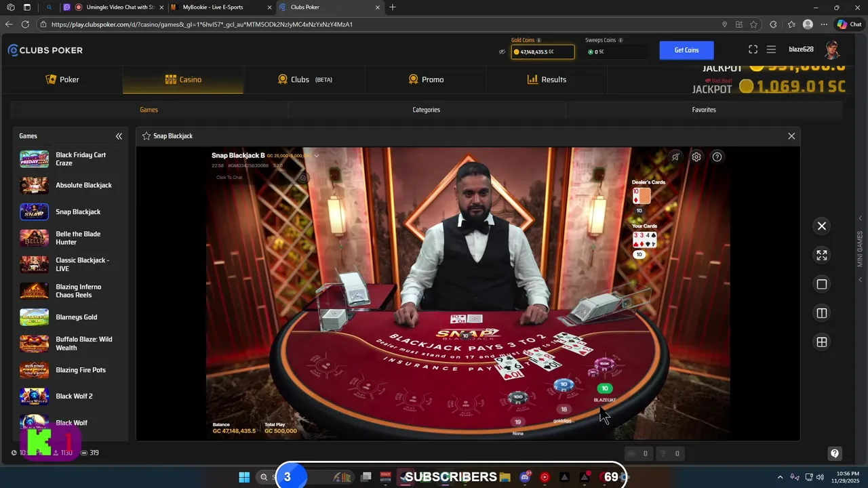This screenshot has width=868, height=488.
Task: Select Snap Blackjack in games list
Action: (x=69, y=211)
